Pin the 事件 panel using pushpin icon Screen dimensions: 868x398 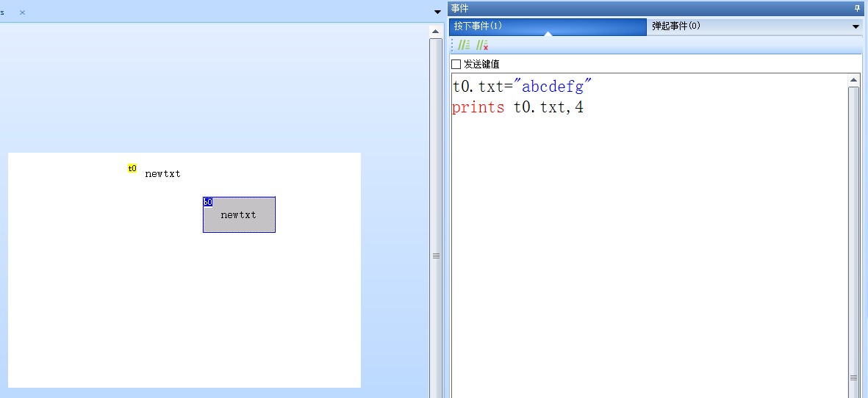(x=856, y=8)
